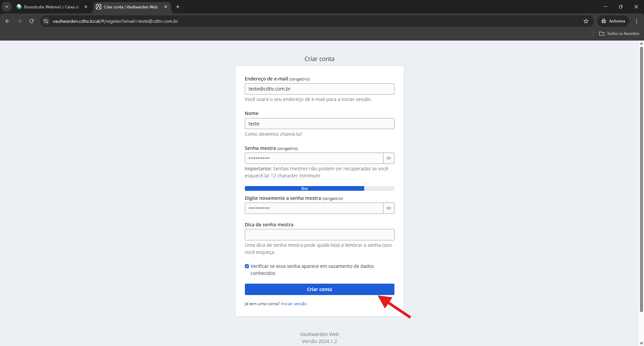This screenshot has height=346, width=644.
Task: Expand the tab search dropdown
Action: (7, 7)
